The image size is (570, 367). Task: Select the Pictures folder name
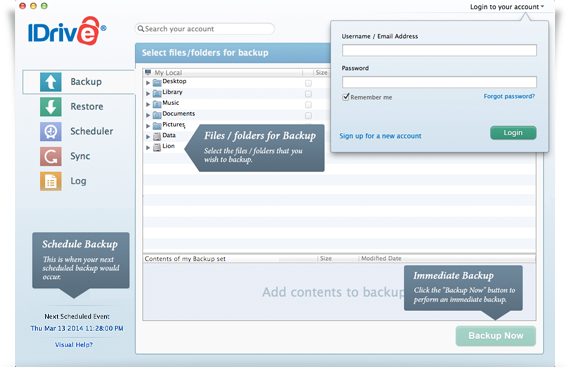click(x=174, y=125)
